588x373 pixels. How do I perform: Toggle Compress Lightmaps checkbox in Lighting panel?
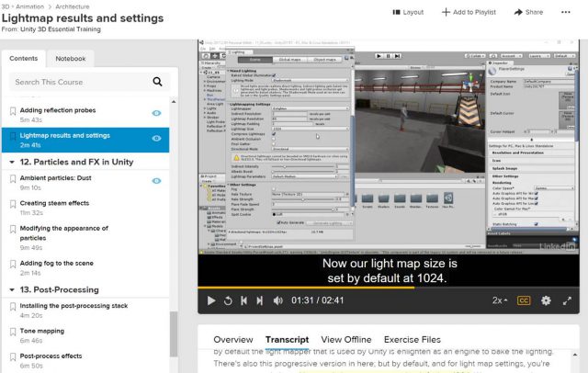click(x=274, y=134)
